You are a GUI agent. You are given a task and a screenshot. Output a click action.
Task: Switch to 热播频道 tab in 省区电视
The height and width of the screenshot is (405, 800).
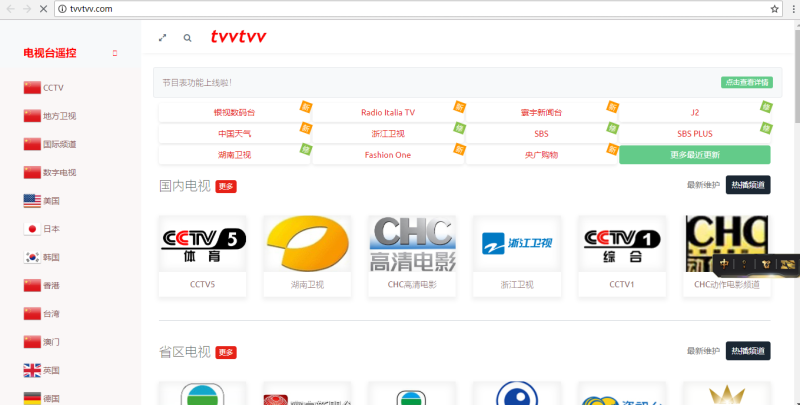747,351
